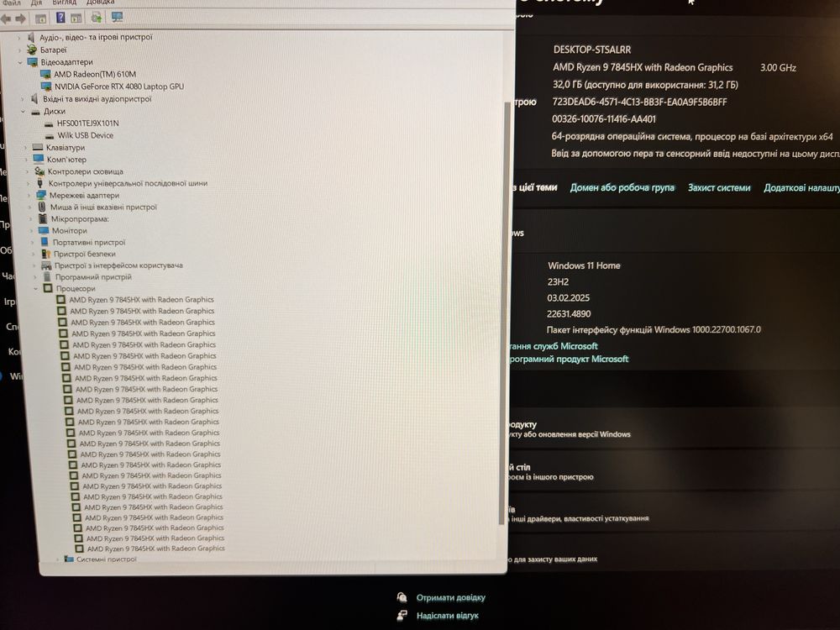Click the product ID 00326-10076-11416-AA401

[604, 119]
